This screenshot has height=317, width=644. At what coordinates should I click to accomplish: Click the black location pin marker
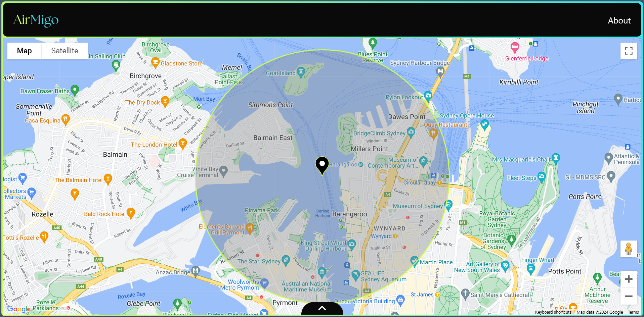pyautogui.click(x=322, y=165)
